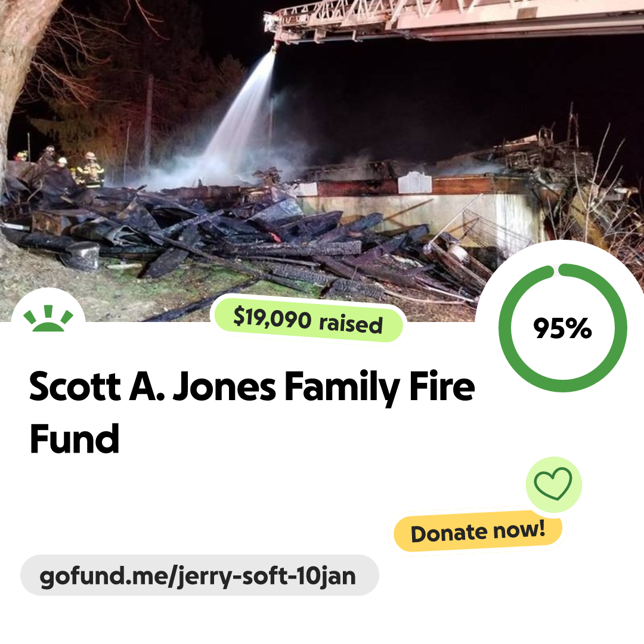
Task: Click the GoFundMe sunburst logo
Action: click(x=48, y=318)
